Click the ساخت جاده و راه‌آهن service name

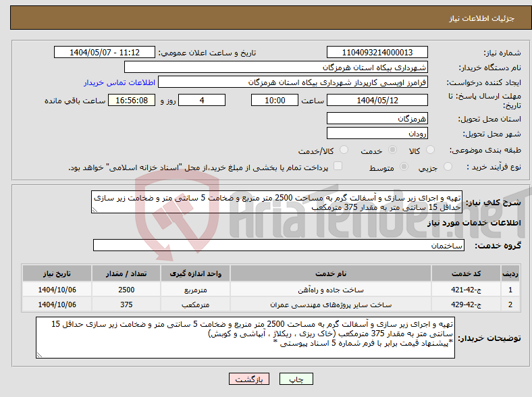pos(331,290)
